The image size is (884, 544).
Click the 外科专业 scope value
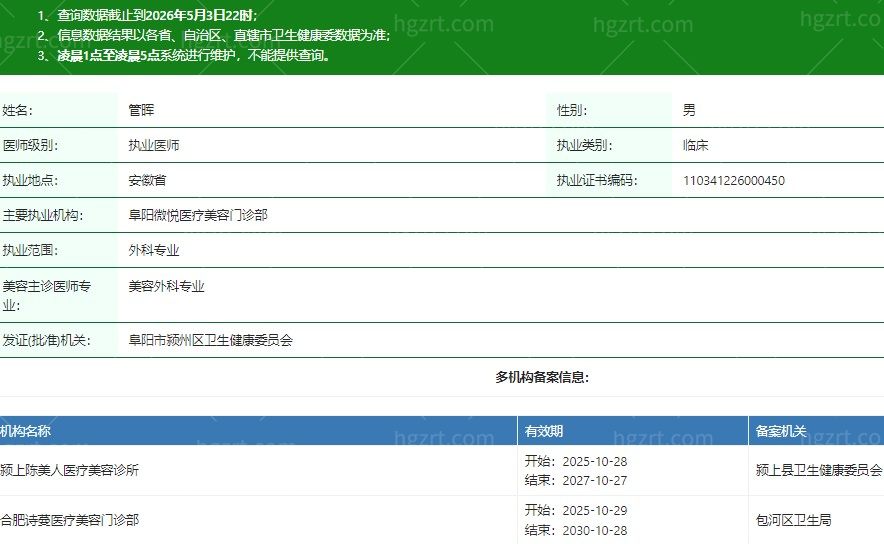(154, 250)
